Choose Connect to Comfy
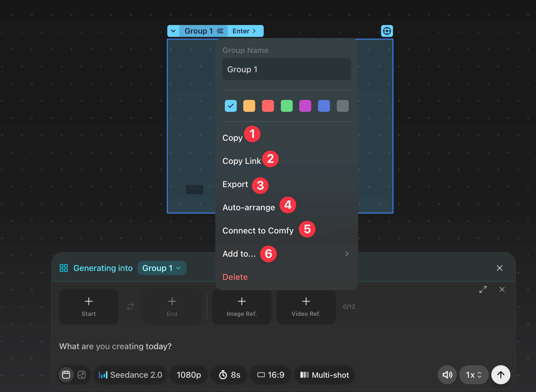Screen dimensions: 536x392 [258, 231]
